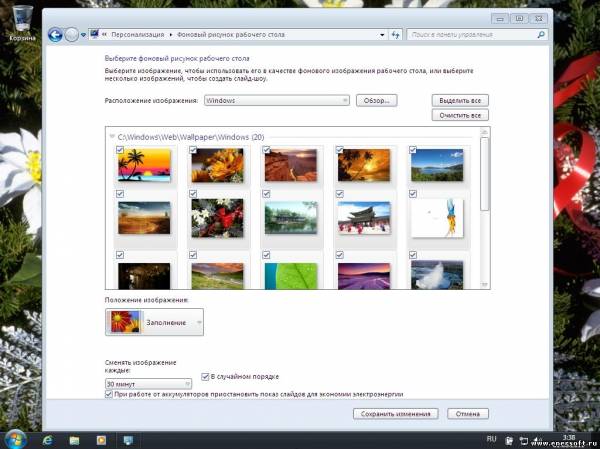Click the greyed forward navigation arrow
Image resolution: width=600 pixels, height=449 pixels.
[x=72, y=35]
